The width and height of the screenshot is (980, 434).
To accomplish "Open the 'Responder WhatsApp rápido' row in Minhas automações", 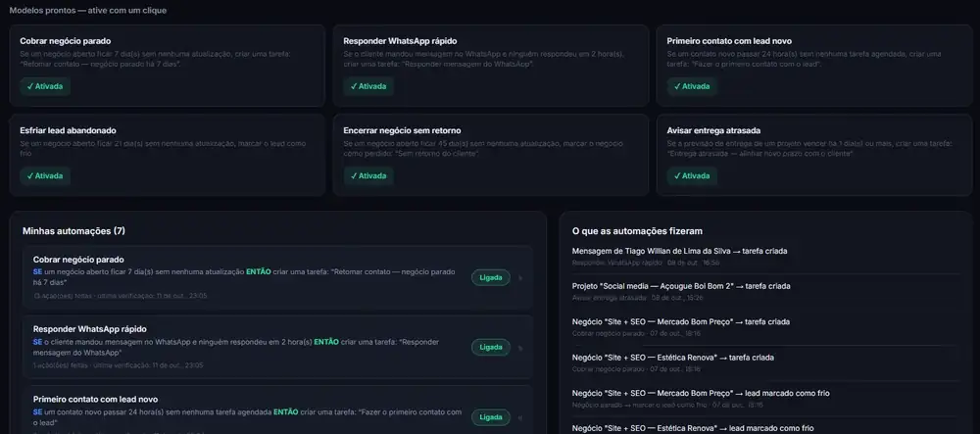I will click(277, 347).
